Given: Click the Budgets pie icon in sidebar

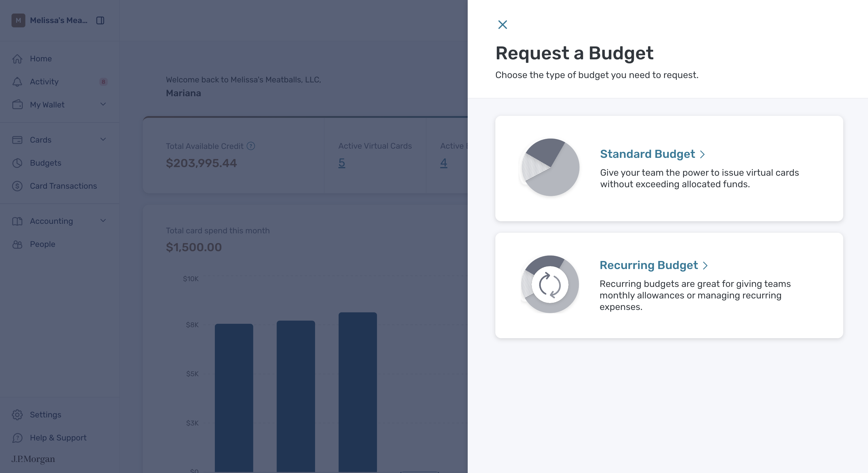Looking at the screenshot, I should (17, 163).
